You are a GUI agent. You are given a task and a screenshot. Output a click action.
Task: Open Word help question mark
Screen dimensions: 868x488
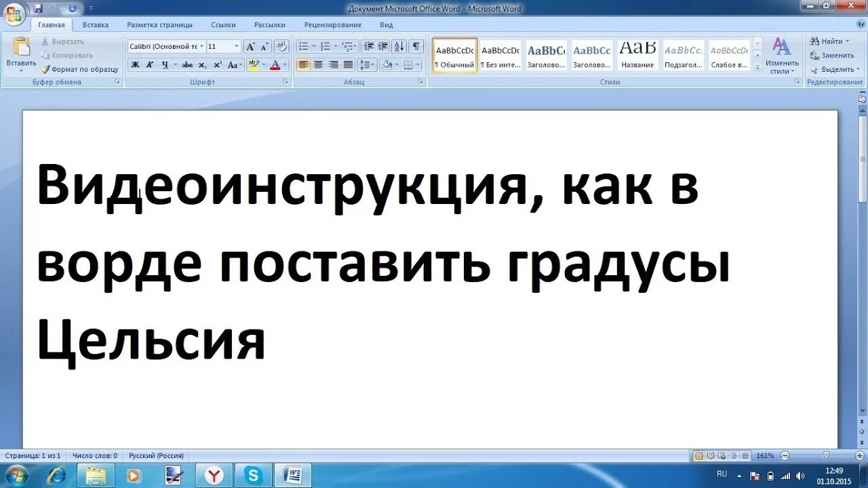[x=860, y=25]
